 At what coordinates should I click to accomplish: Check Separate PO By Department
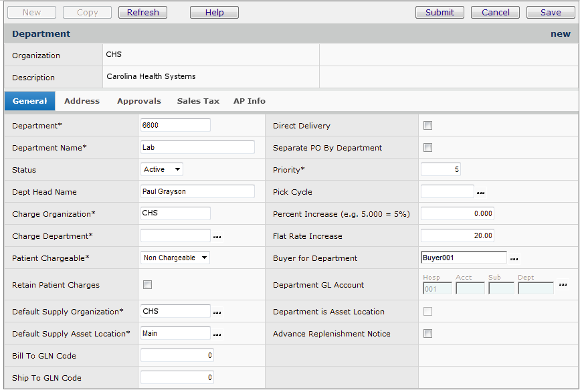point(428,148)
